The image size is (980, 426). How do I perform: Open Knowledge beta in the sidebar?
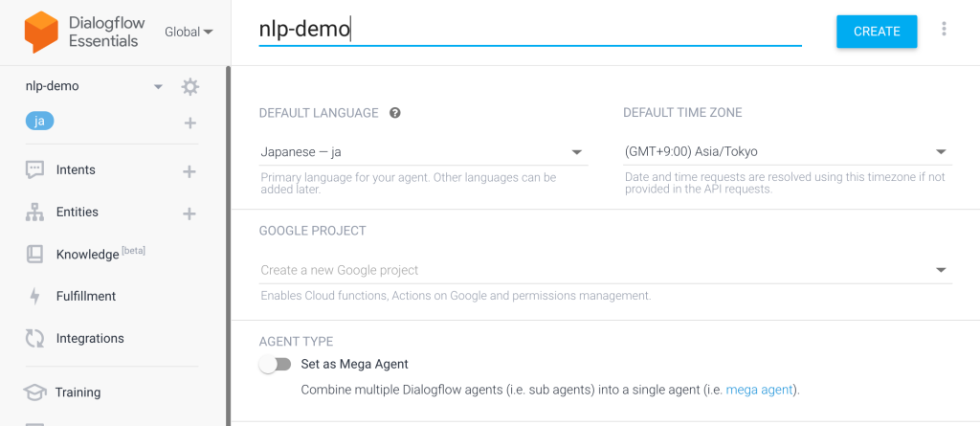tap(87, 255)
